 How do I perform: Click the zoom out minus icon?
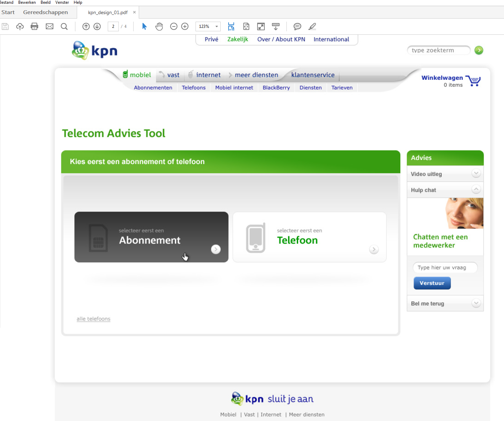[174, 26]
